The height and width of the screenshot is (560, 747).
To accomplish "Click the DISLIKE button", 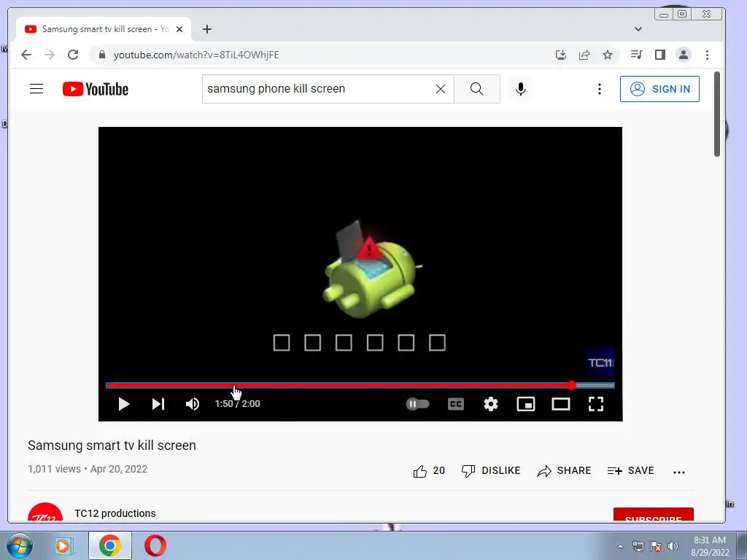I will [x=491, y=471].
